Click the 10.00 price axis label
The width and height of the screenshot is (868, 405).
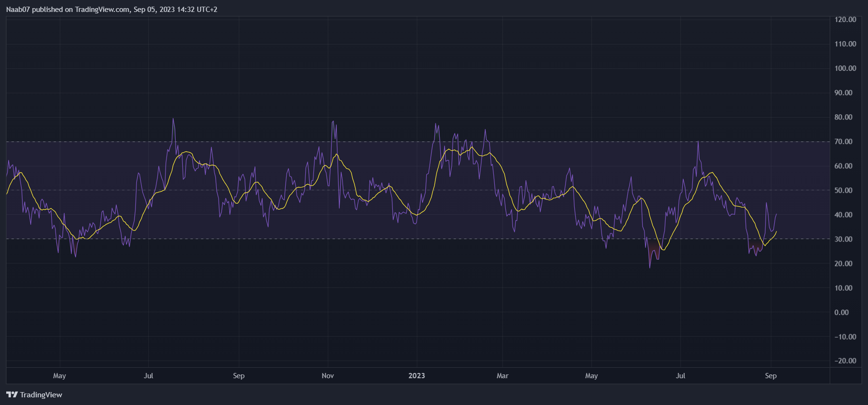[x=844, y=288]
